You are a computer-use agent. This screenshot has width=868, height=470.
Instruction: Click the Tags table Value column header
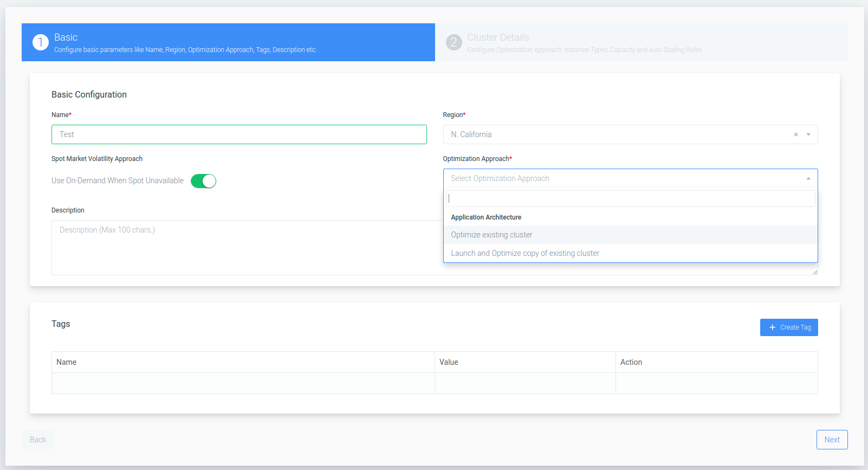tap(525, 362)
